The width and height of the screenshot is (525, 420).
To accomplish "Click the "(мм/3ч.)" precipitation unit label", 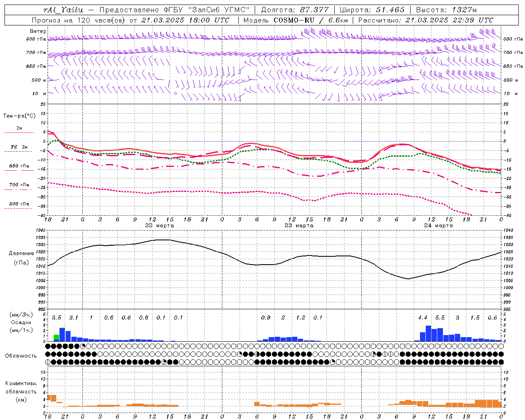I will point(21,315).
